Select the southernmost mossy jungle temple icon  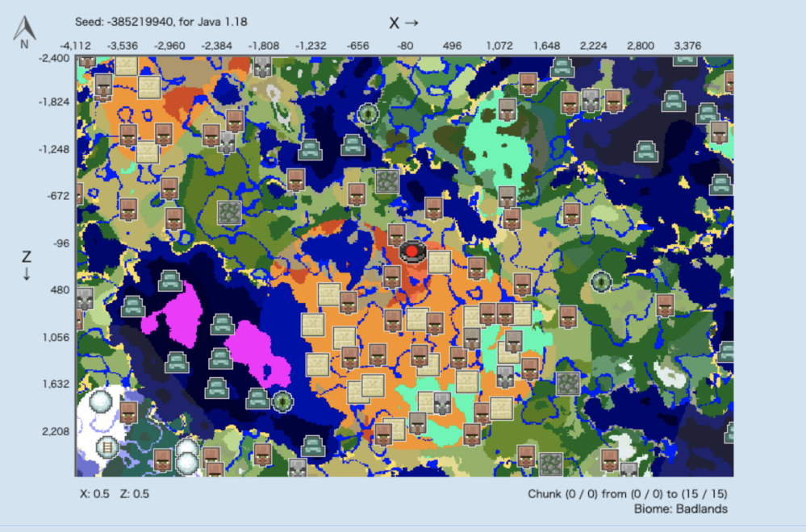[x=550, y=465]
